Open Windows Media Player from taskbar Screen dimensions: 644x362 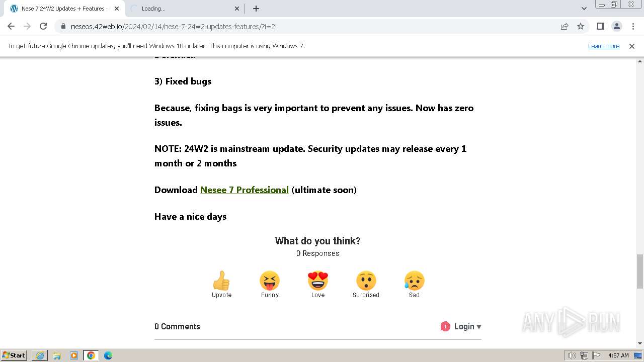(x=74, y=355)
